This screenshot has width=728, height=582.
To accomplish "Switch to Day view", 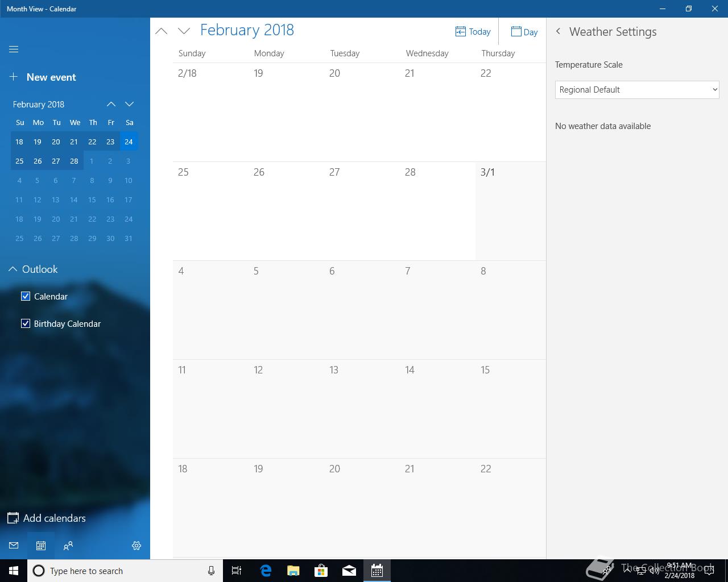I will [x=524, y=32].
